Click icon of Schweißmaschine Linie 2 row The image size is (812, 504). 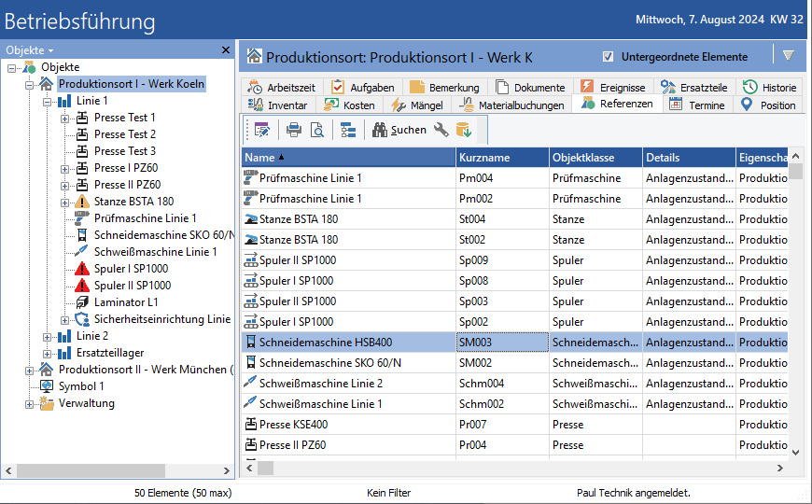[x=251, y=384]
